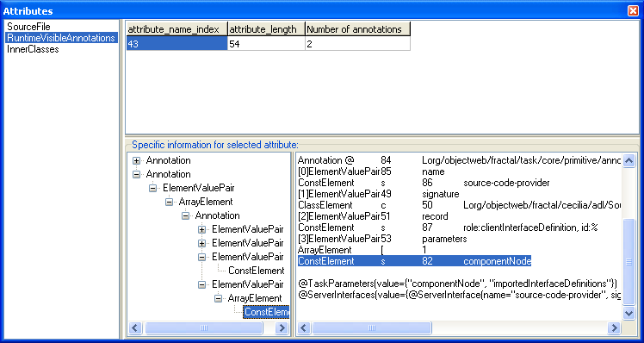Click tree panel horizontal scrollbar thumb
Viewport: 644px width, 343px height.
(204, 327)
